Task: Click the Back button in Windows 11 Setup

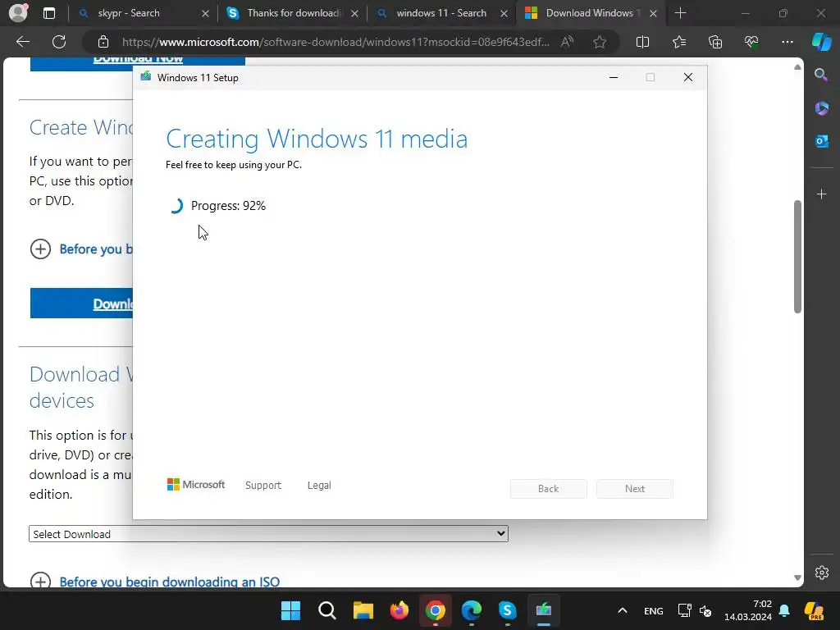Action: tap(548, 489)
